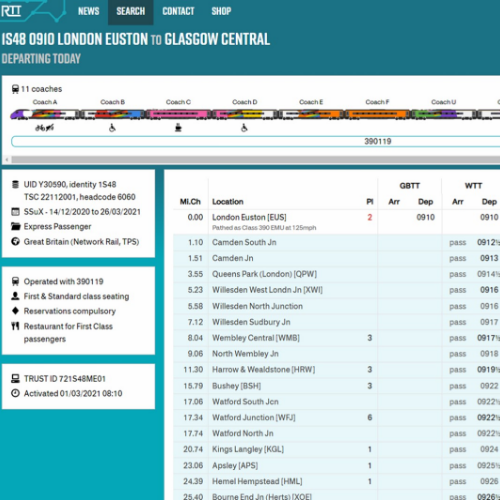Open London Euston [EUS] location link
500x500 pixels.
click(x=249, y=217)
